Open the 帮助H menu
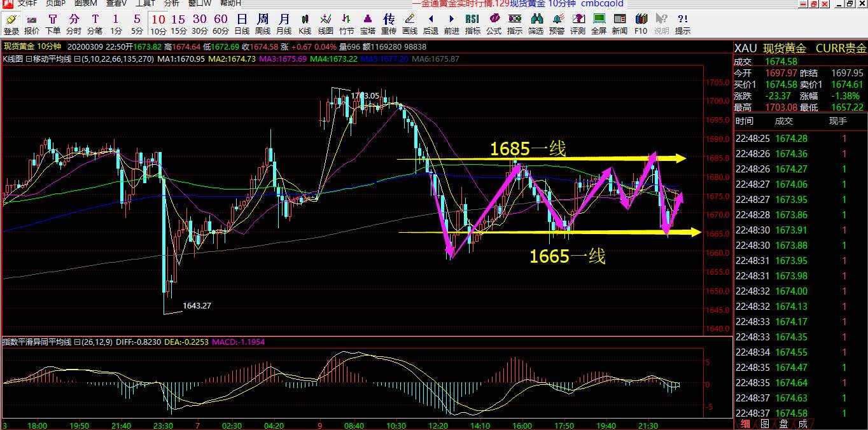 point(230,3)
